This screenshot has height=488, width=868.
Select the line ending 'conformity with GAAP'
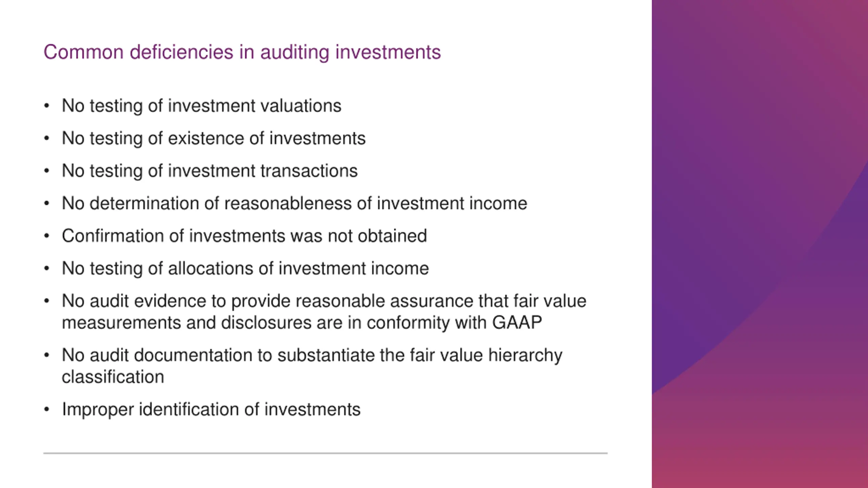[302, 323]
